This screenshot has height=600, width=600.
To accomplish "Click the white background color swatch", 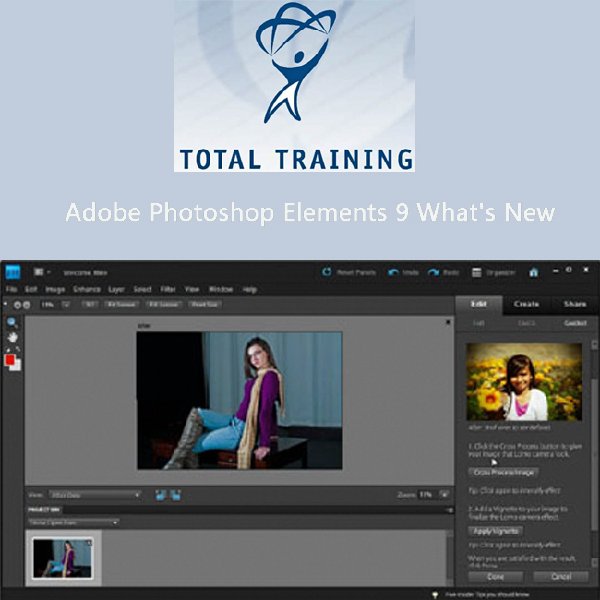I will coord(16,366).
